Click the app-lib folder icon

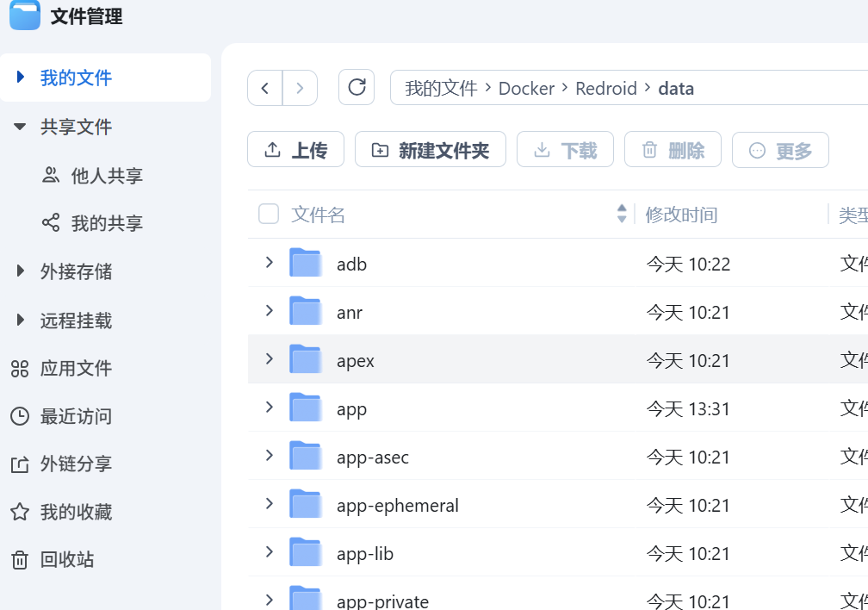tap(306, 551)
